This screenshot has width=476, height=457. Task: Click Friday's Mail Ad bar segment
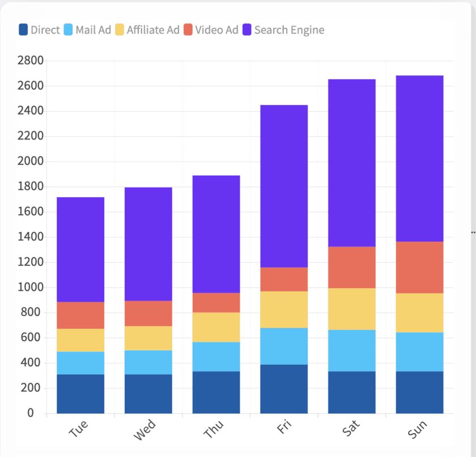point(284,346)
